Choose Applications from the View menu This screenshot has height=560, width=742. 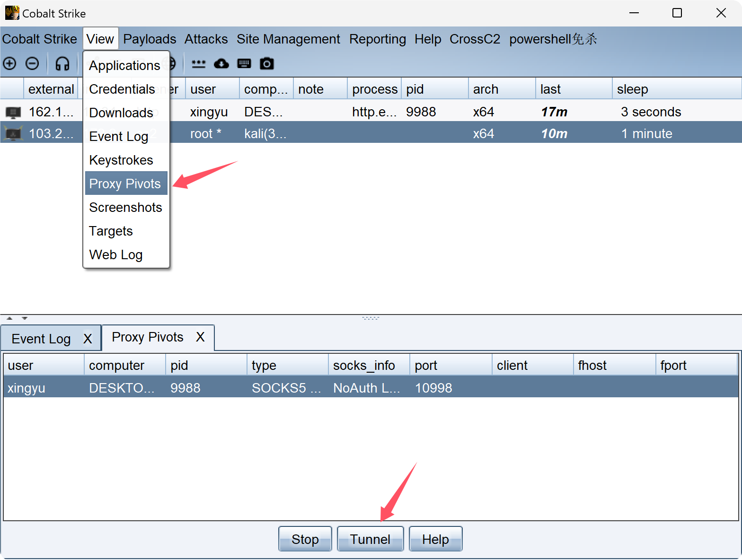[126, 65]
